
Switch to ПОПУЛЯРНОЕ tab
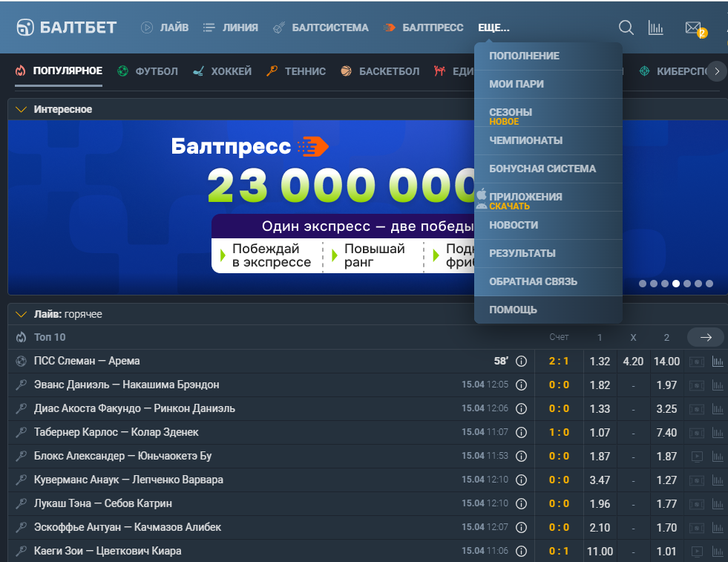[59, 71]
